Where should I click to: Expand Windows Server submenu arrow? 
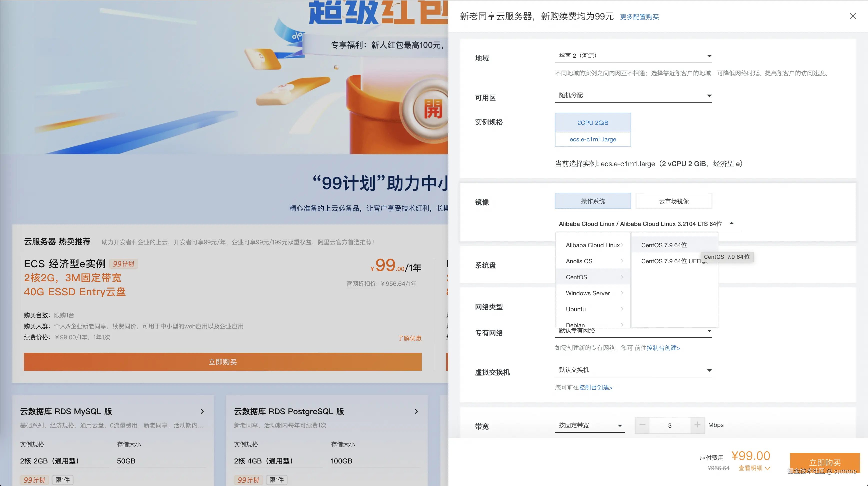[x=622, y=293]
